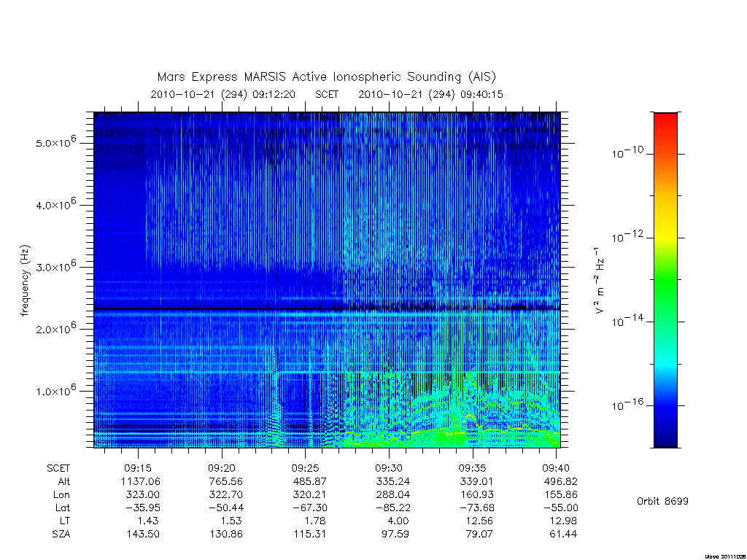This screenshot has height=560, width=747.
Task: Click the 'Orbit 8699' label
Action: (662, 501)
